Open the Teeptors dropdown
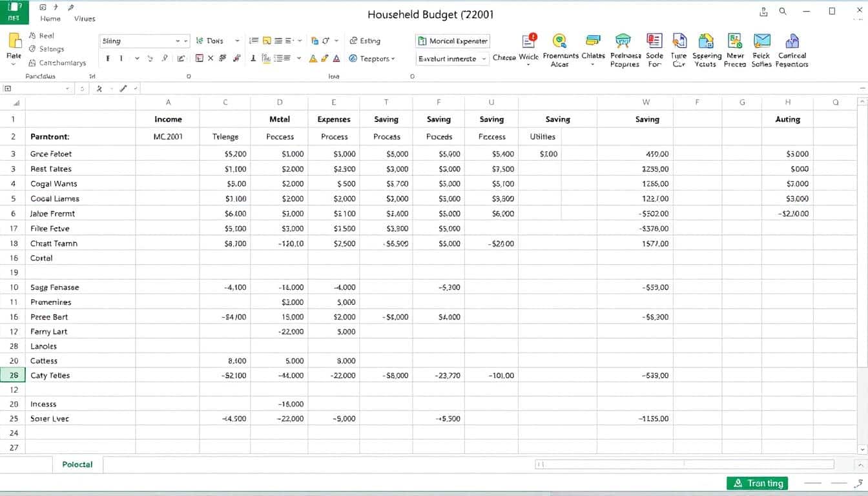This screenshot has width=868, height=496. click(393, 59)
